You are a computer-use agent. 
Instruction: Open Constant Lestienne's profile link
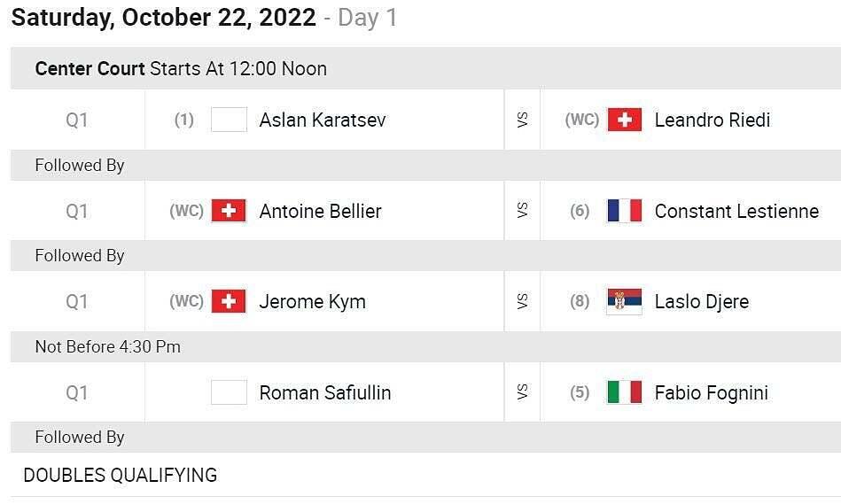click(x=736, y=211)
